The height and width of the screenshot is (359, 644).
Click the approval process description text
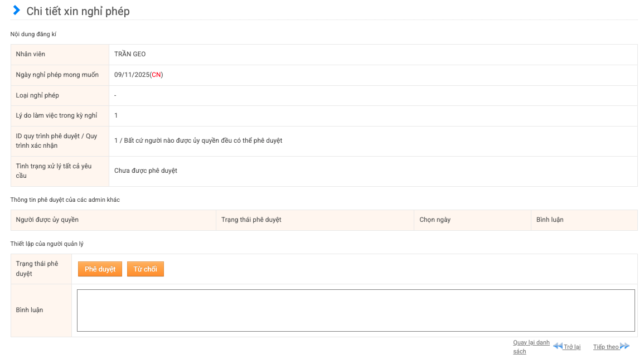pyautogui.click(x=198, y=140)
